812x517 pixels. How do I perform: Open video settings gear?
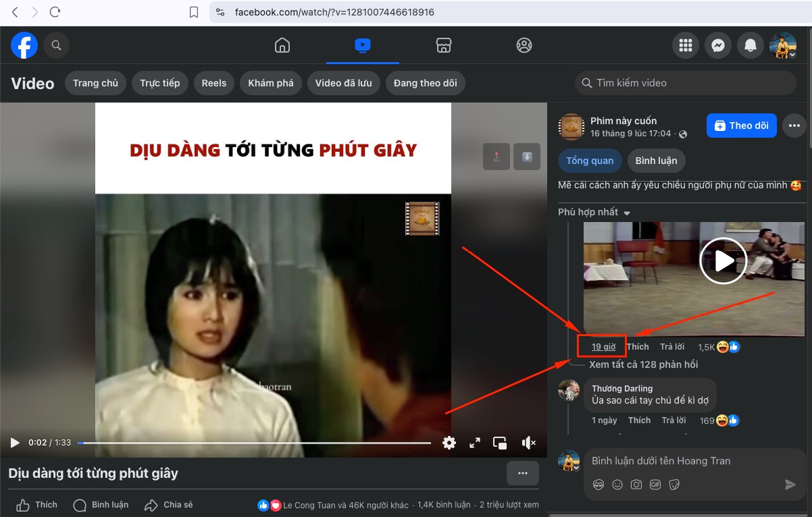coord(449,443)
